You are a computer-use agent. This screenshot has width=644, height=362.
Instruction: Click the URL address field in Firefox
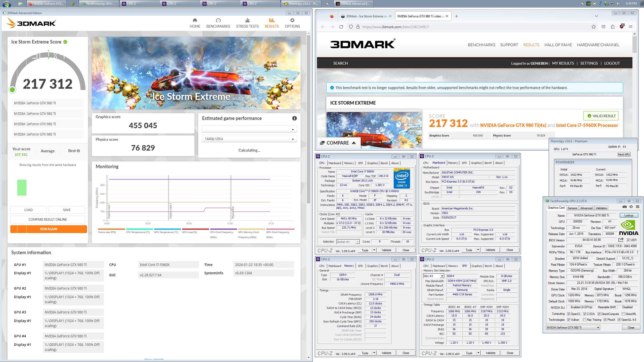(x=473, y=27)
